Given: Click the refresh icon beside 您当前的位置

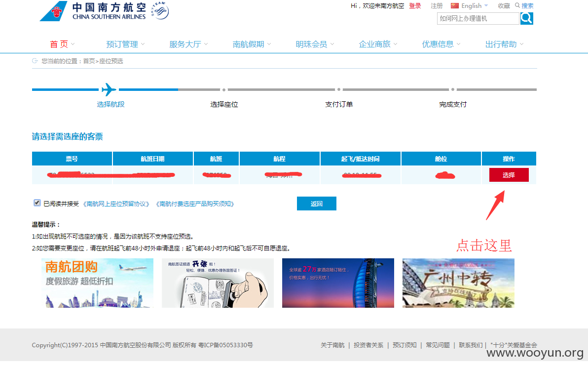Looking at the screenshot, I should click(35, 61).
